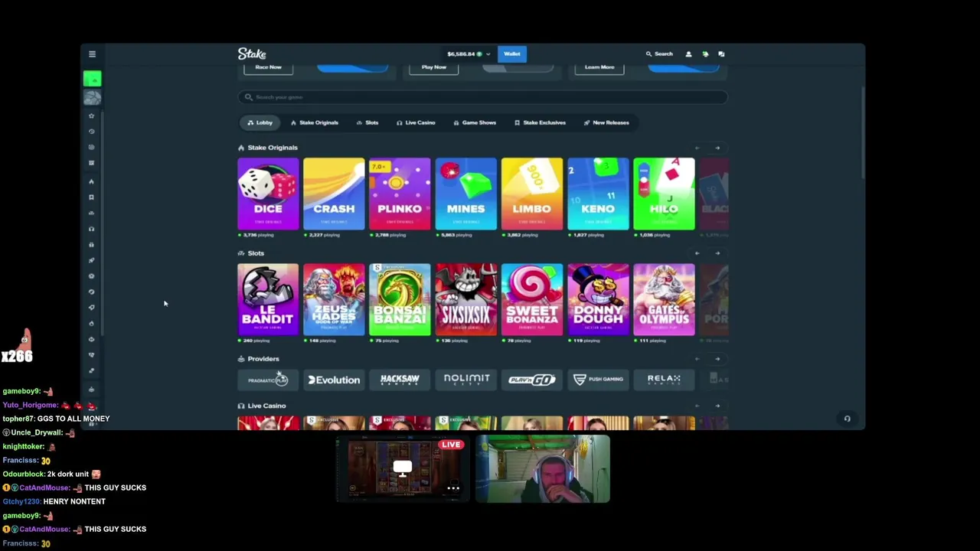Open the Zeus vs Hades slot
This screenshot has height=551, width=980.
coord(334,299)
